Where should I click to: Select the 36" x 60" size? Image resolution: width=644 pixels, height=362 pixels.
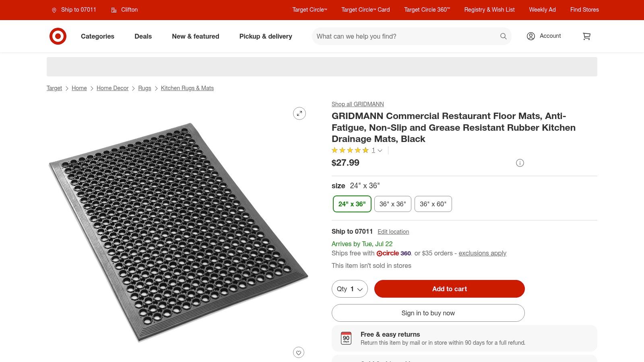pos(433,204)
